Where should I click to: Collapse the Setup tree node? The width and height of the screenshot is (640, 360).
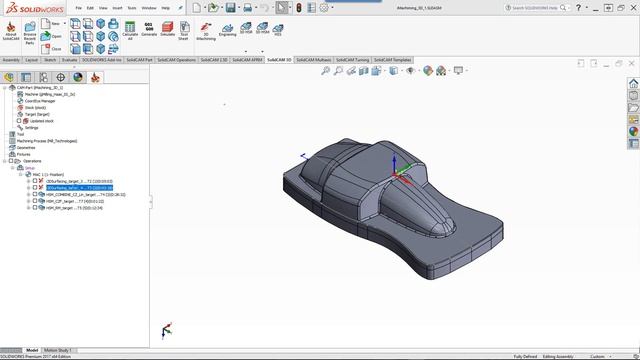(x=13, y=168)
